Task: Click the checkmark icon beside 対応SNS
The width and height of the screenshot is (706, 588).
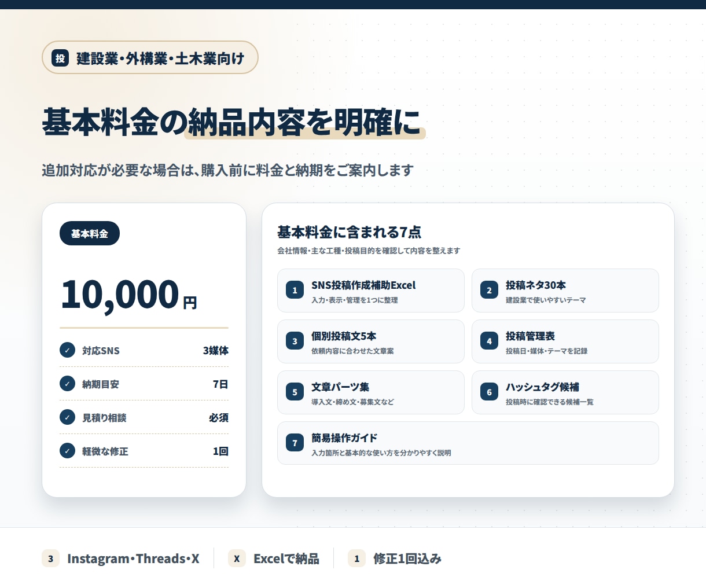Action: (x=67, y=350)
